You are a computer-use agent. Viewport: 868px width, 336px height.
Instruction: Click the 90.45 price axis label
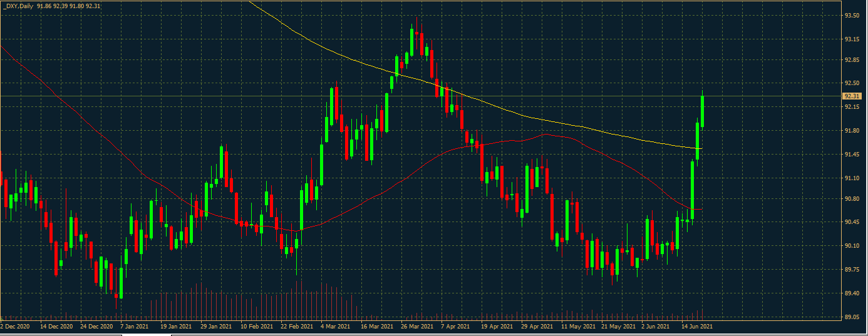(x=851, y=221)
